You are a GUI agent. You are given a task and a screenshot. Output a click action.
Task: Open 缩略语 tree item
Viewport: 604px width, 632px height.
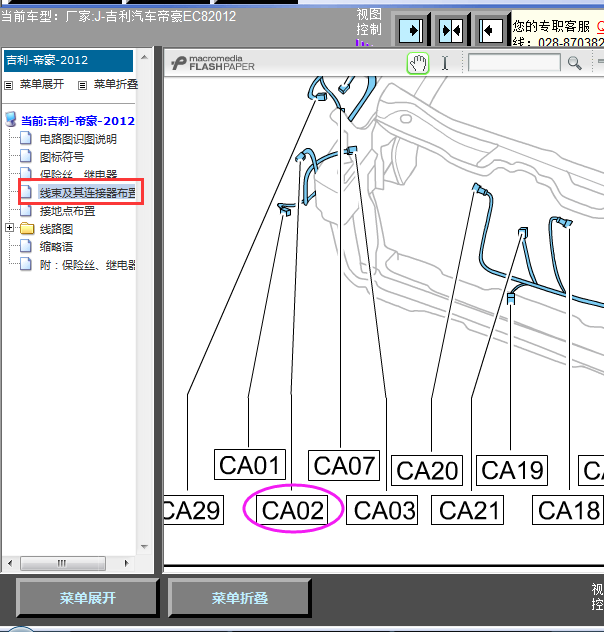coord(56,247)
